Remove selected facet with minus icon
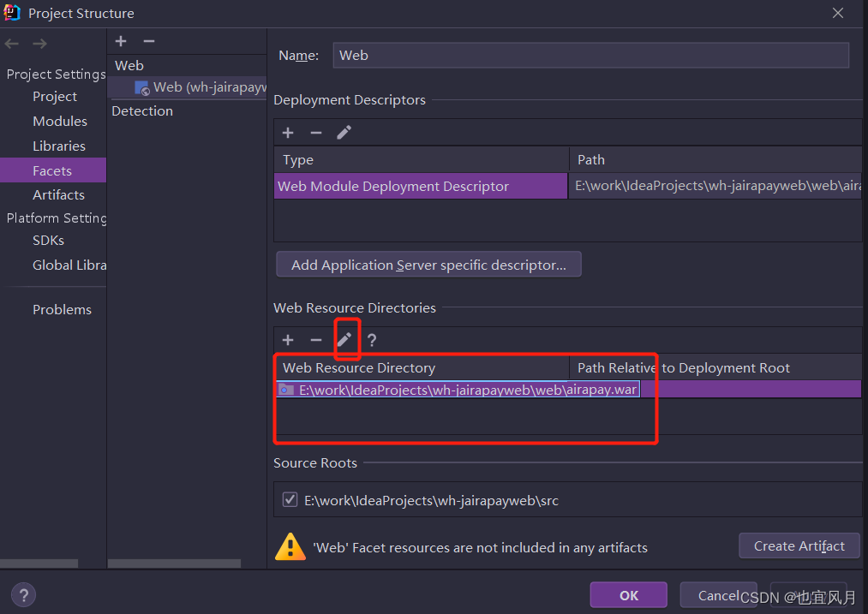This screenshot has width=868, height=614. pos(149,41)
